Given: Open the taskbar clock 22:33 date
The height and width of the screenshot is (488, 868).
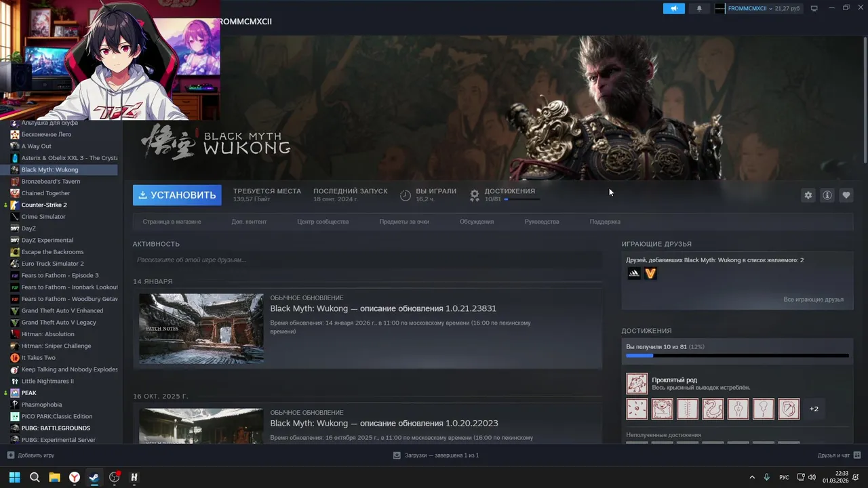Looking at the screenshot, I should pos(835,477).
